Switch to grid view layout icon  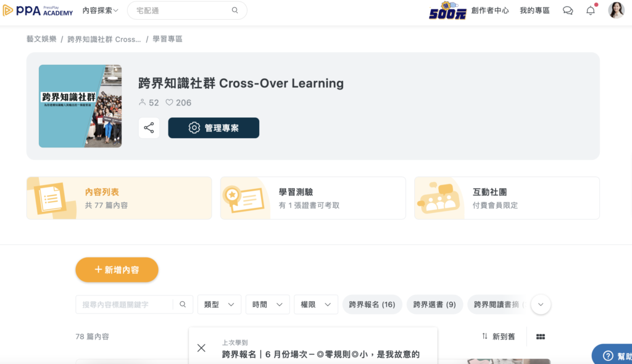coord(541,337)
